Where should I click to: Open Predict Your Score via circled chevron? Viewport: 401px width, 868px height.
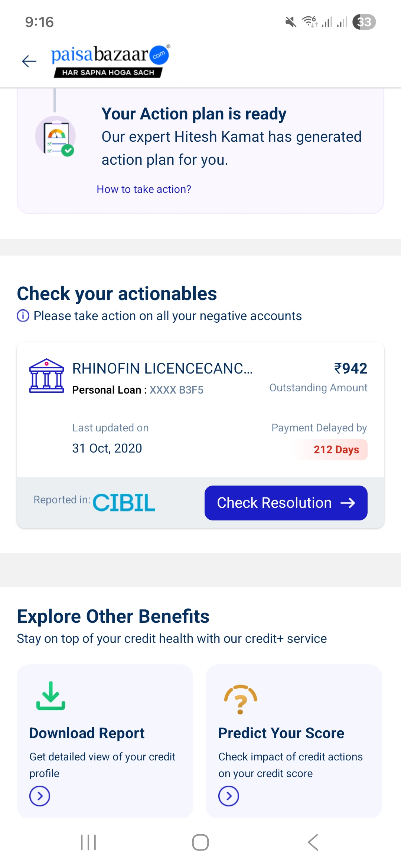pyautogui.click(x=229, y=796)
